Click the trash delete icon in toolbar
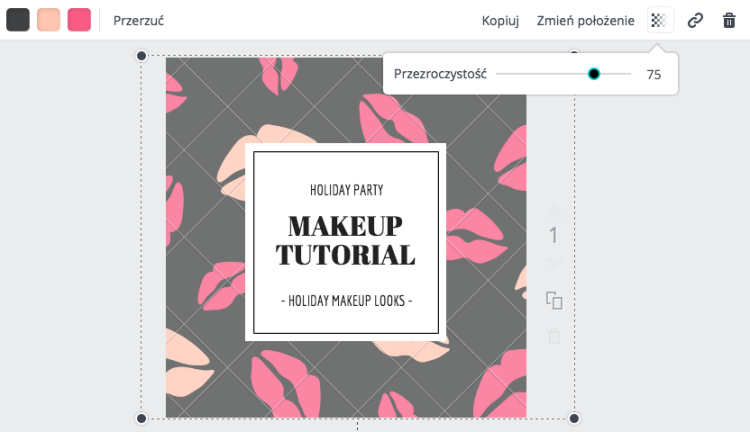 [729, 21]
